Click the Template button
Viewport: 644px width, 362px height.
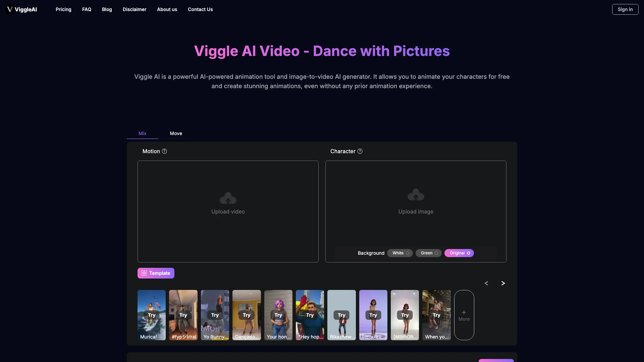point(156,273)
